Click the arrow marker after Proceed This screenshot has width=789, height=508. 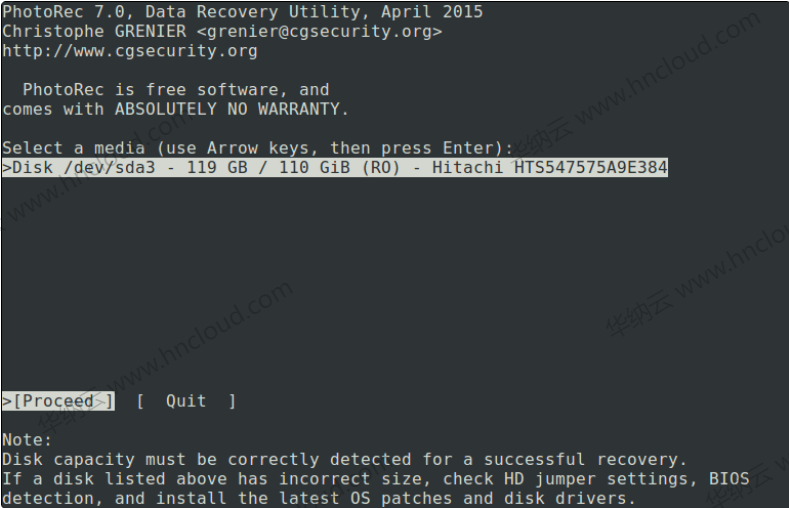(x=99, y=401)
